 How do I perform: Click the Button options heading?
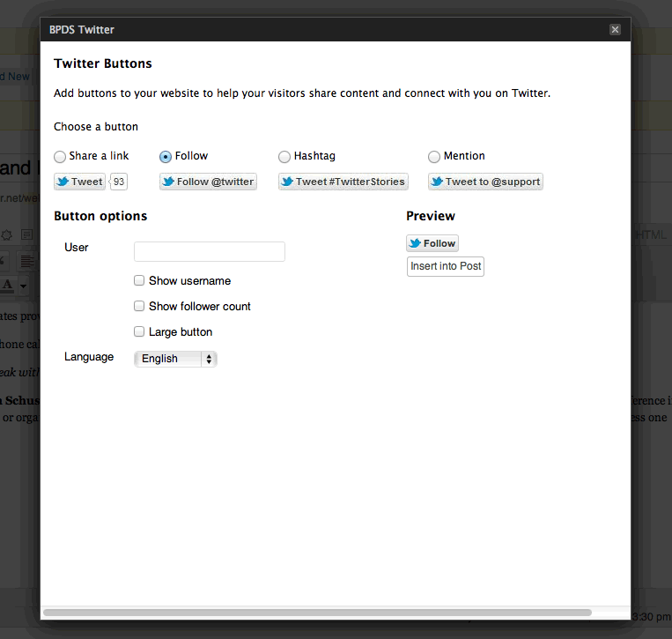100,216
